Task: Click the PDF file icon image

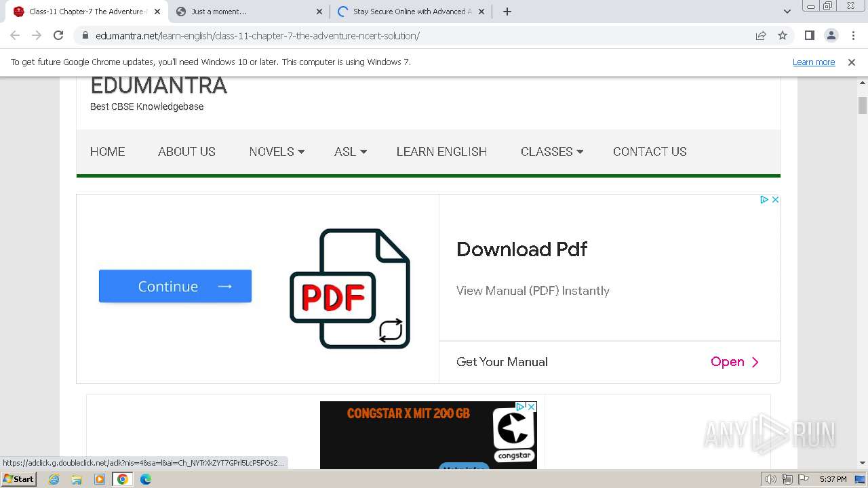Action: [x=350, y=289]
